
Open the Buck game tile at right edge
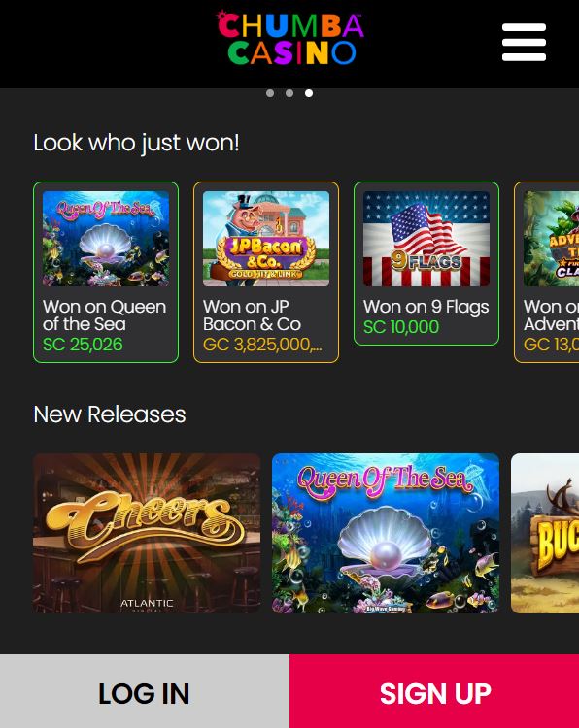[545, 533]
